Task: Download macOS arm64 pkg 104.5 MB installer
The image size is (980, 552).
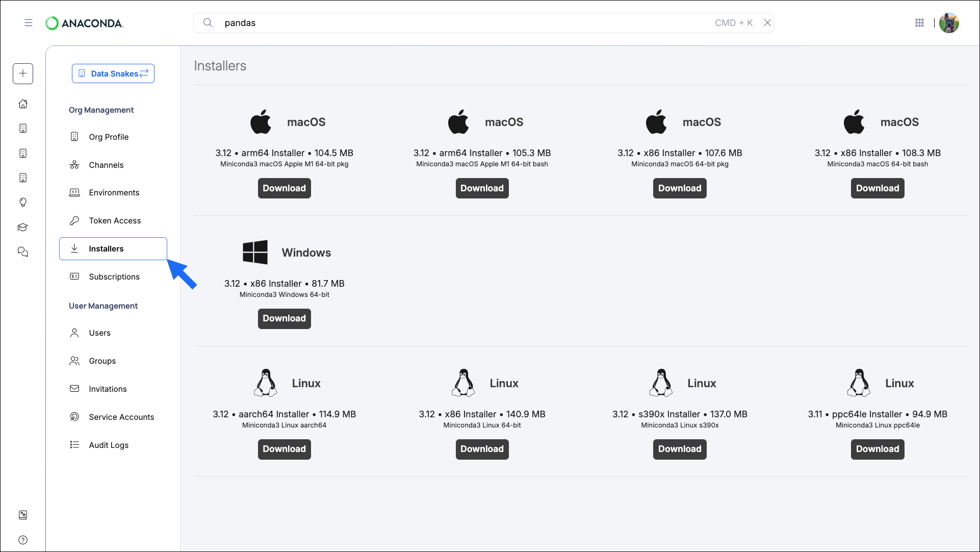Action: point(284,188)
